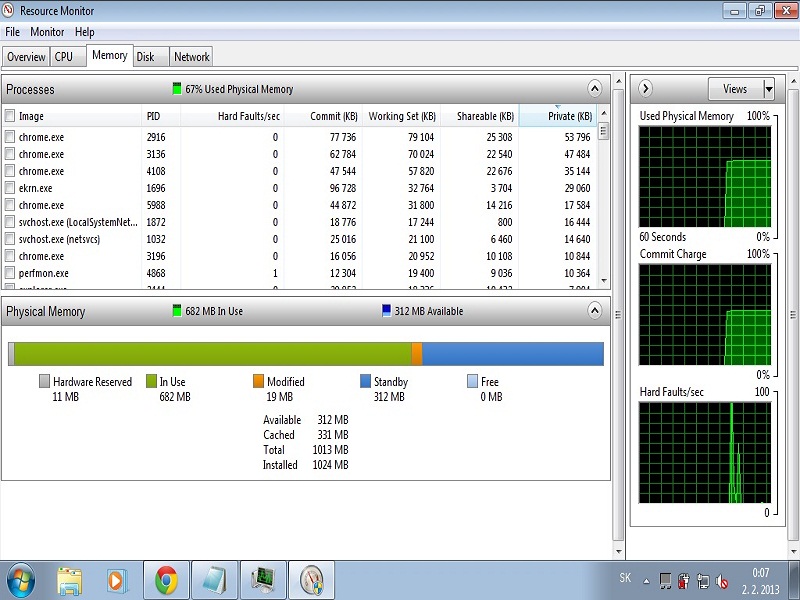
Task: Click the Views button in graph pane
Action: 735,89
